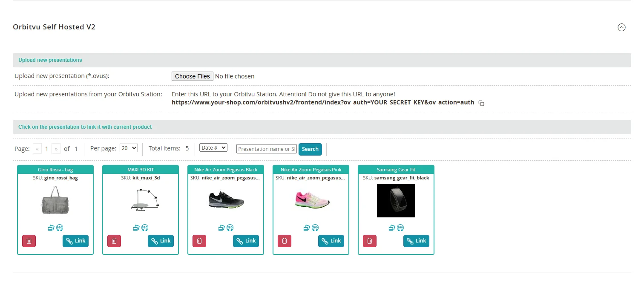Copy the Orbitvu Station URL
This screenshot has width=644, height=286.
(481, 103)
